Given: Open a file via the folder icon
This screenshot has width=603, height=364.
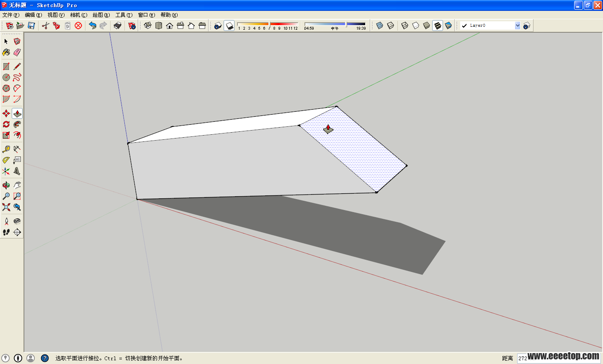Looking at the screenshot, I should 21,26.
